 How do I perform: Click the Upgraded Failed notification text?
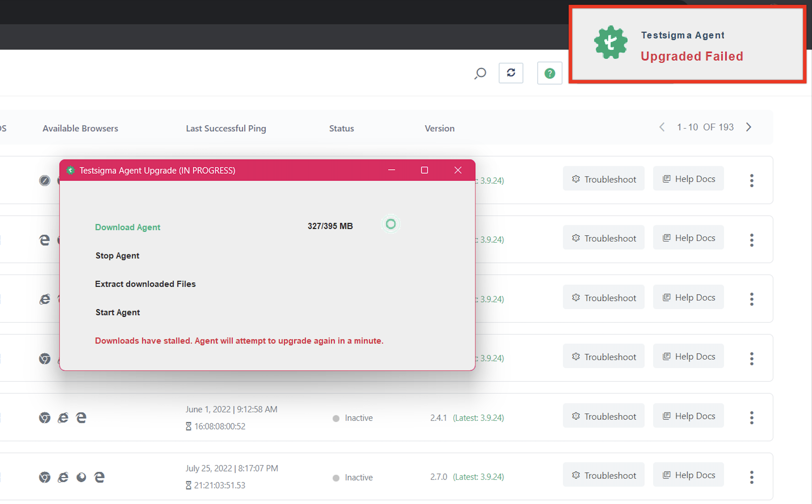(692, 56)
